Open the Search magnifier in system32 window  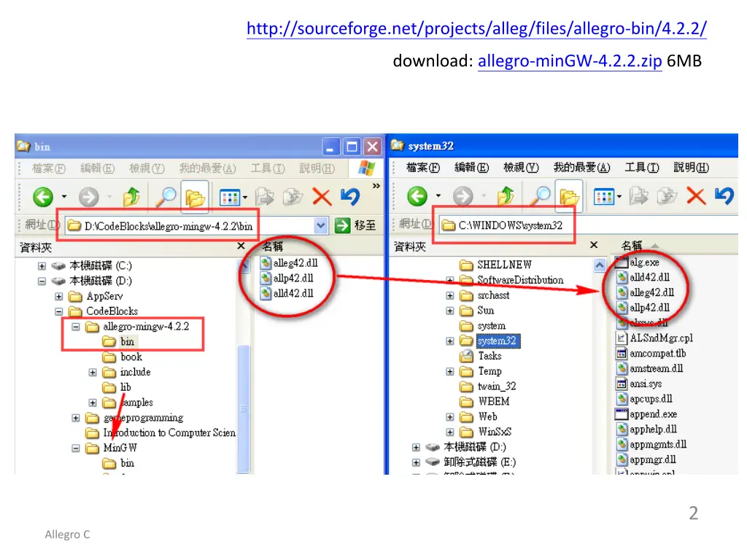tap(541, 196)
